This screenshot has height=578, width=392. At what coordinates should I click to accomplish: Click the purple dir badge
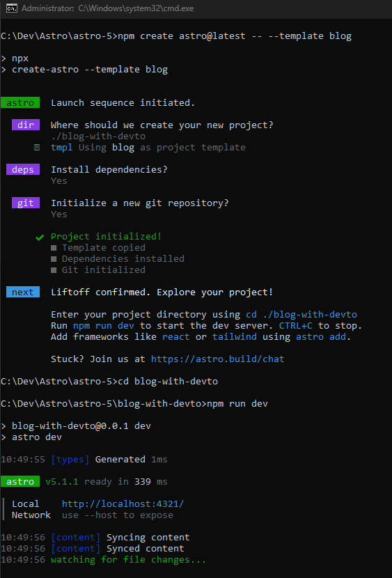pyautogui.click(x=26, y=125)
